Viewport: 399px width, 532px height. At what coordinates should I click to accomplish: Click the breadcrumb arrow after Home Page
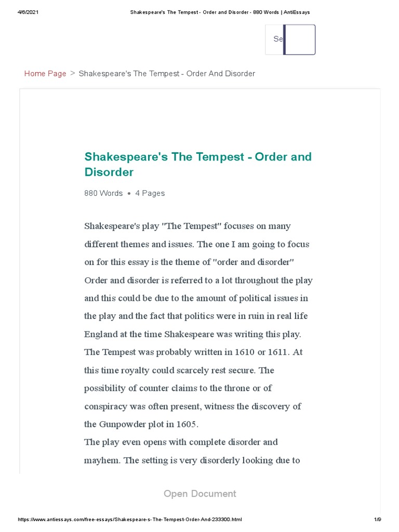click(72, 74)
